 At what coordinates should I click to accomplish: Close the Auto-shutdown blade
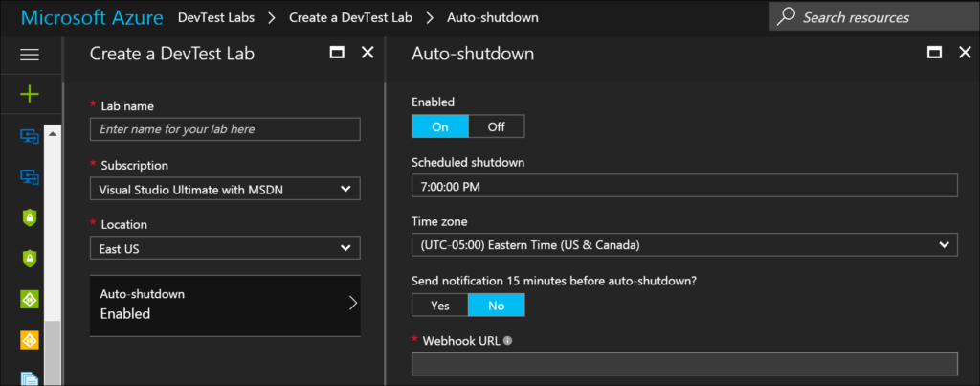[965, 53]
